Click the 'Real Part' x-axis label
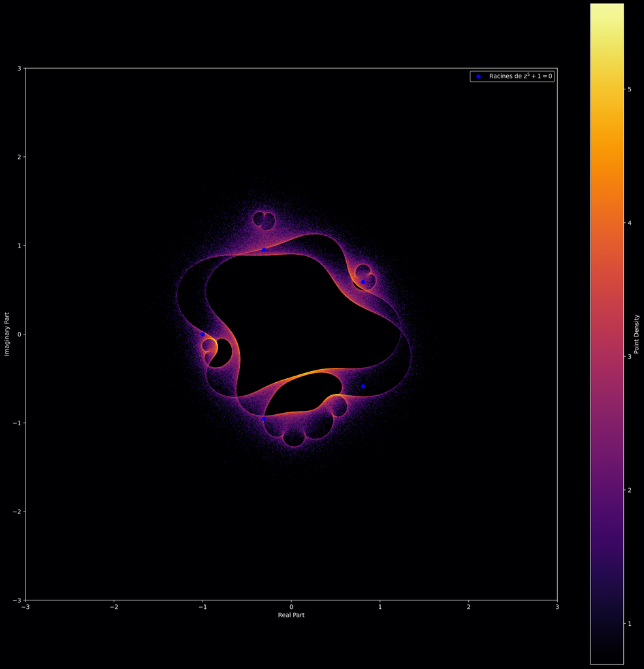The width and height of the screenshot is (644, 669). 291,615
